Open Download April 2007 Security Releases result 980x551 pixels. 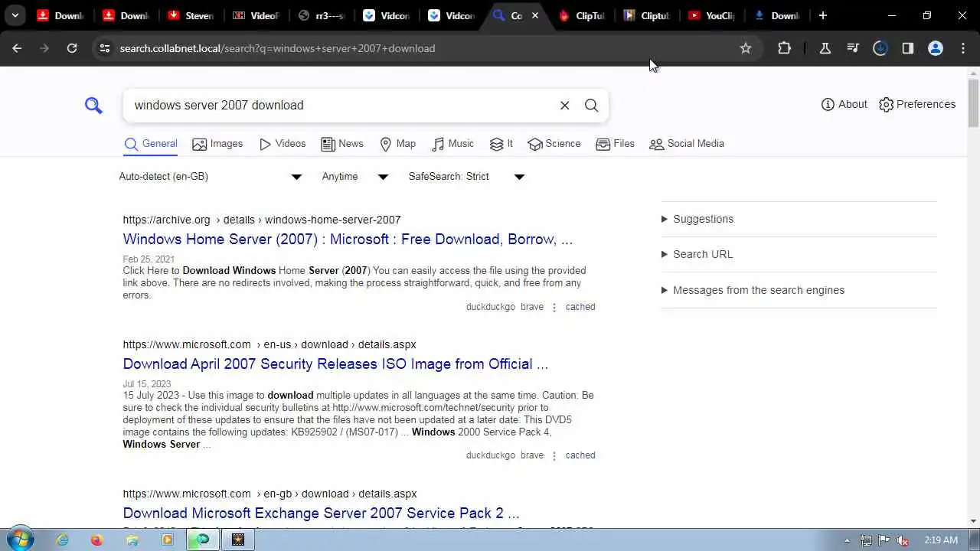335,364
